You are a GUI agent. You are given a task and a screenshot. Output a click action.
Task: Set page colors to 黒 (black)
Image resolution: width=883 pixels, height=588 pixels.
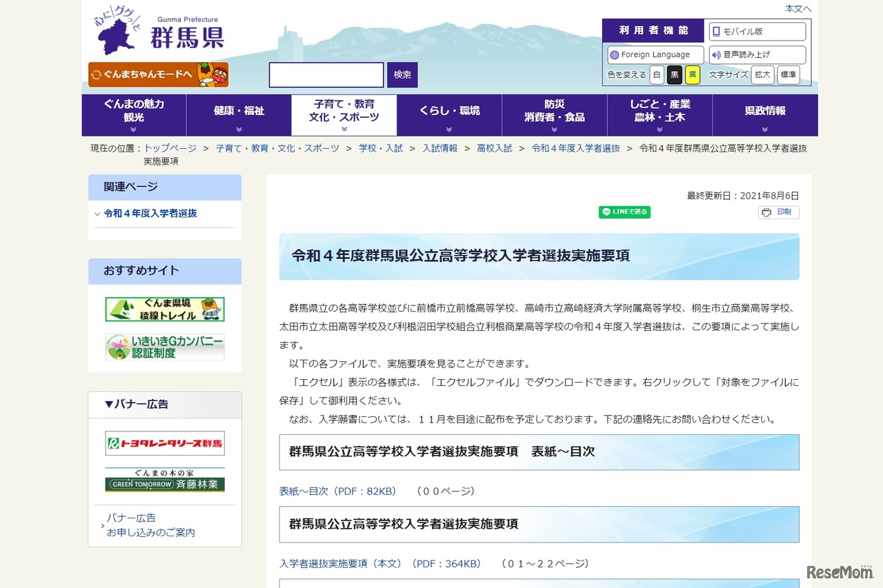pyautogui.click(x=674, y=75)
